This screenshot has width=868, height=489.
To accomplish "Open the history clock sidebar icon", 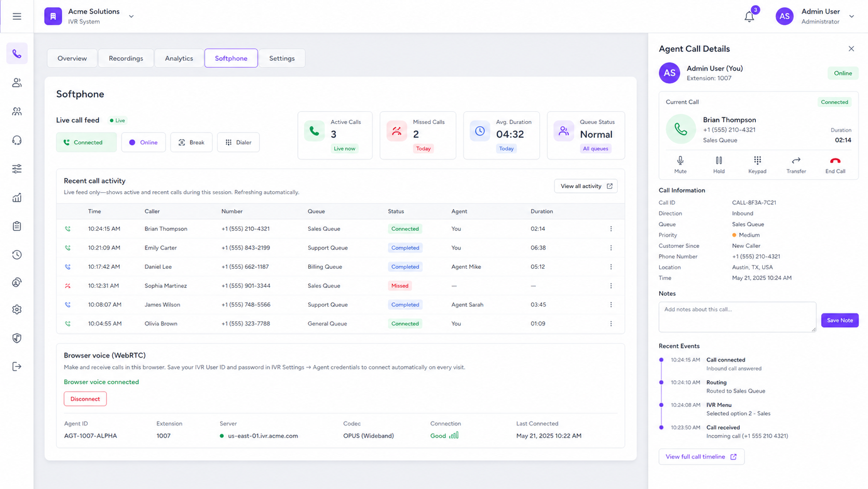I will [x=17, y=255].
